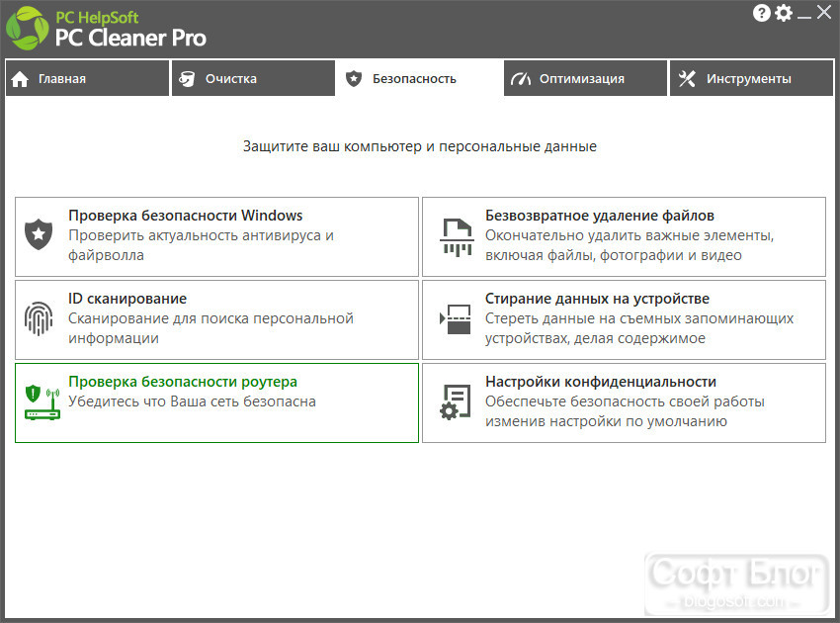
Task: Click the PC HelpSoft title text
Action: click(x=97, y=18)
